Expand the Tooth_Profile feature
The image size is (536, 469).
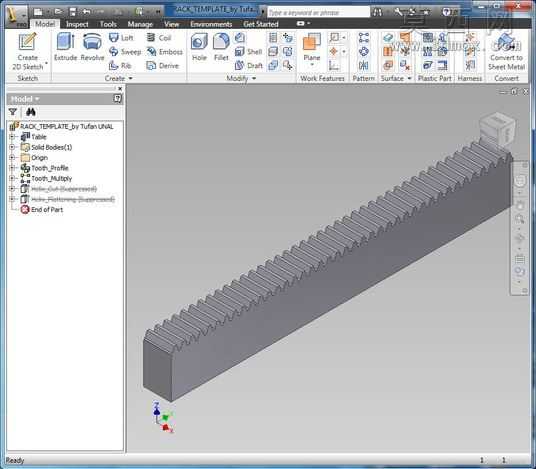pyautogui.click(x=12, y=168)
